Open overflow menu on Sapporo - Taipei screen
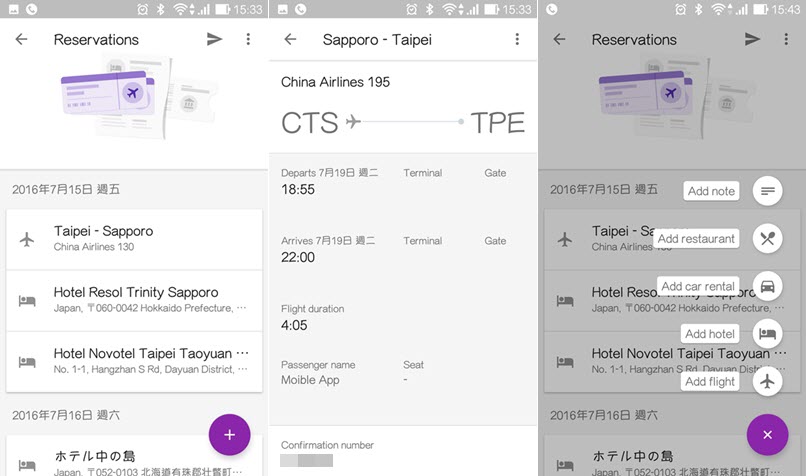Viewport: 806px width, 476px height. click(517, 40)
